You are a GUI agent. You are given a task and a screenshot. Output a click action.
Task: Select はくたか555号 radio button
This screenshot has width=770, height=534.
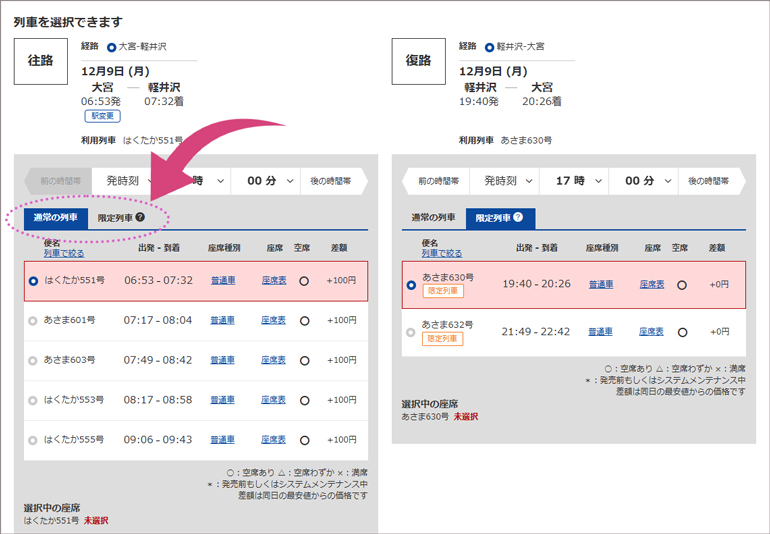pos(33,440)
